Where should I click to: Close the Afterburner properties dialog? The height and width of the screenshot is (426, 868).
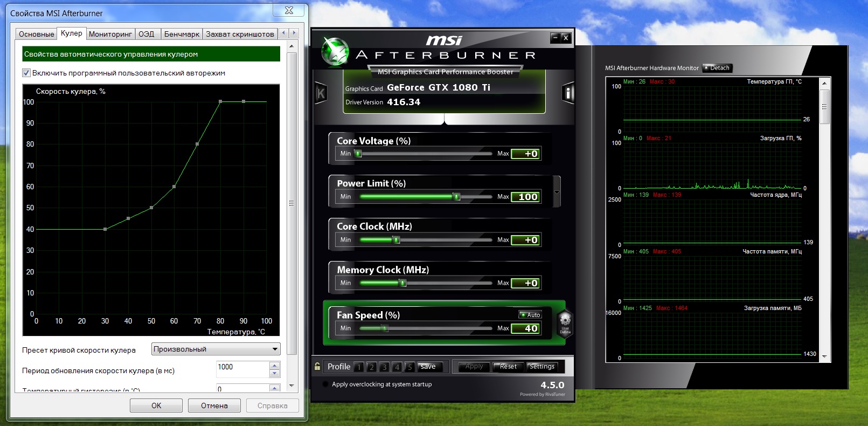pyautogui.click(x=289, y=10)
